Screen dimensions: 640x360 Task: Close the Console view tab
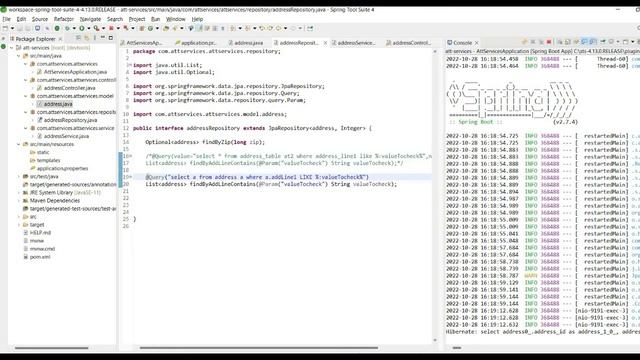tap(476, 42)
